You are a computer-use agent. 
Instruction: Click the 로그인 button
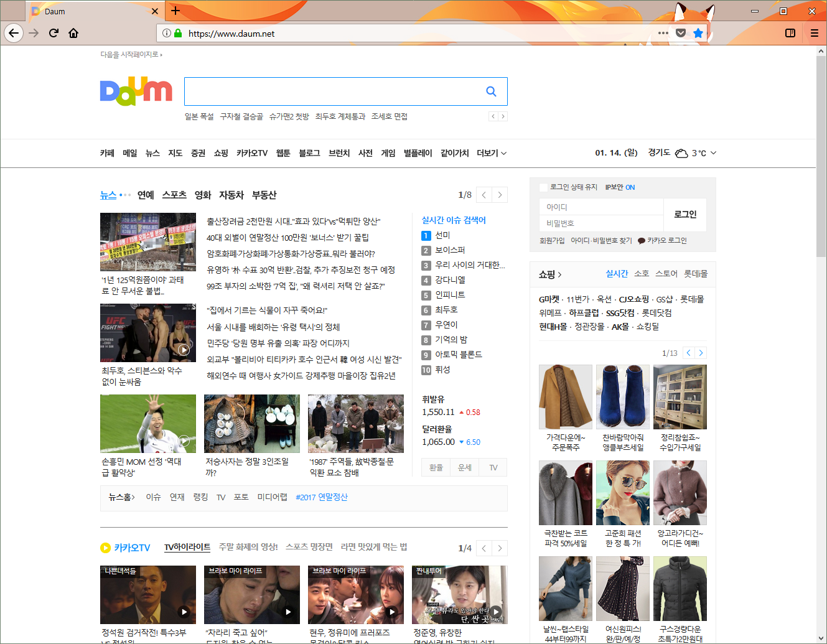pyautogui.click(x=685, y=215)
